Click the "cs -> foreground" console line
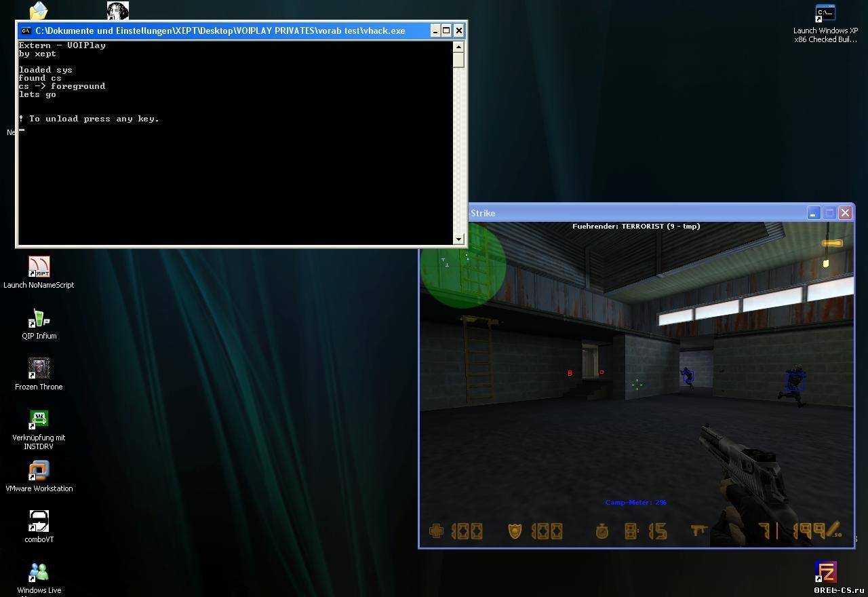Image resolution: width=868 pixels, height=597 pixels. pos(62,86)
